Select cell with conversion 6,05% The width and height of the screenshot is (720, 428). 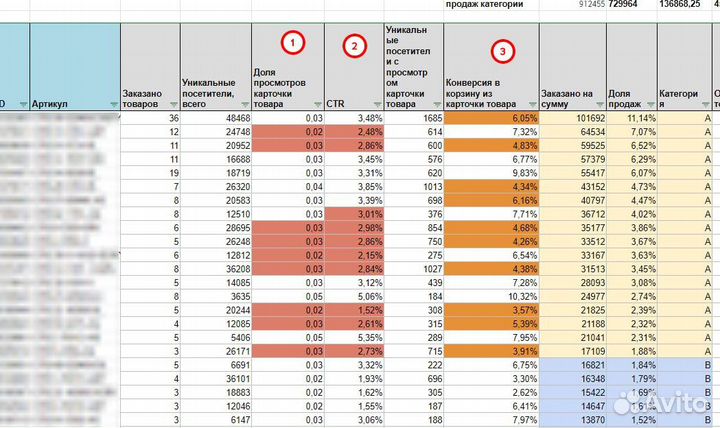(x=491, y=118)
